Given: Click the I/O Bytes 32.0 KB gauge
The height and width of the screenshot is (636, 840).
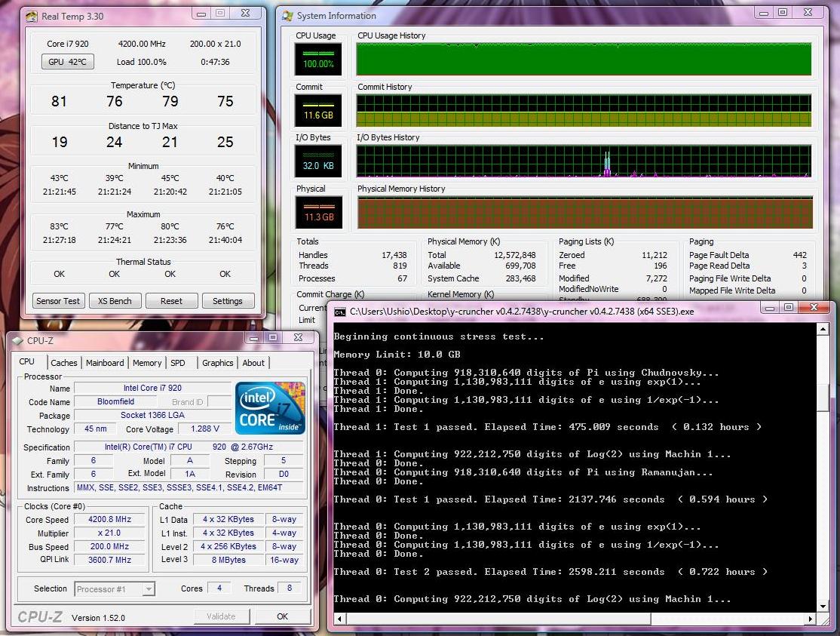Looking at the screenshot, I should tap(318, 161).
